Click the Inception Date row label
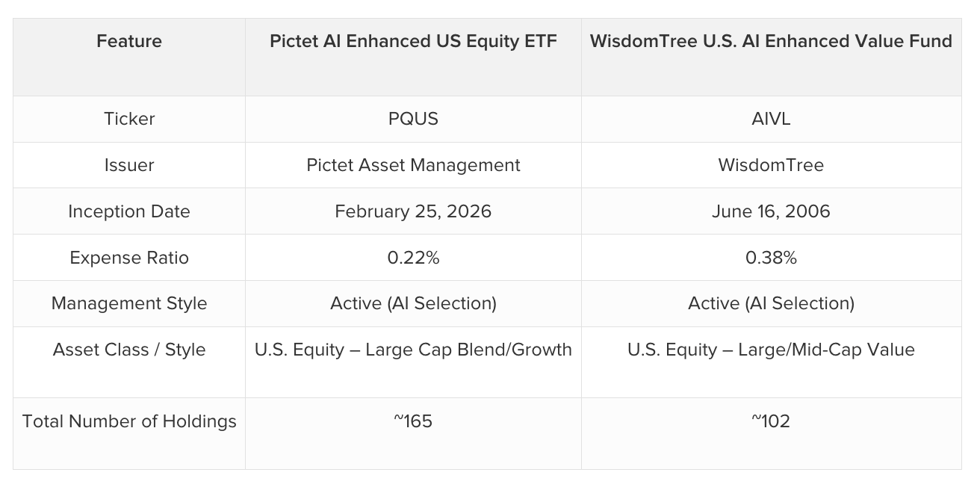 point(129,211)
